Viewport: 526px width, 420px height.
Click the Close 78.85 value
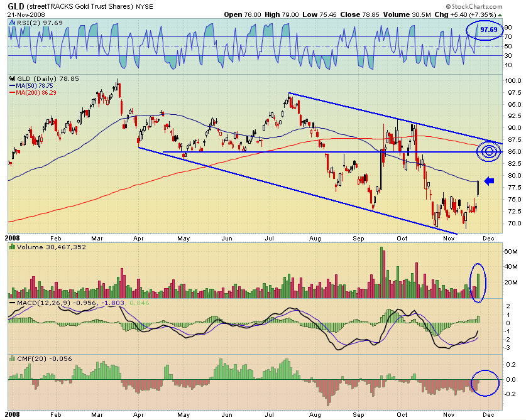coord(359,14)
